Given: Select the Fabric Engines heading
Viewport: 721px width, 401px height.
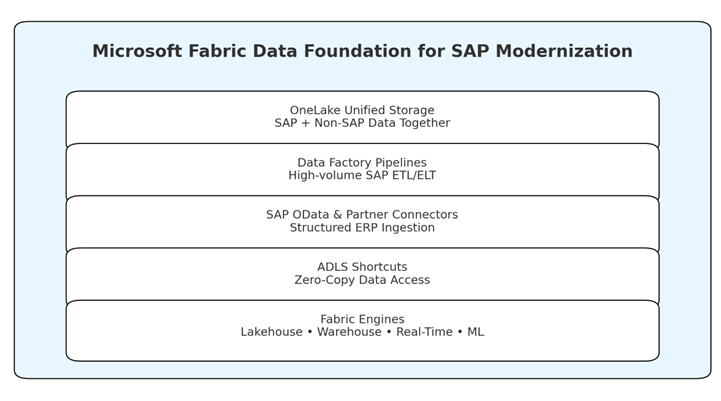Looking at the screenshot, I should tap(362, 319).
